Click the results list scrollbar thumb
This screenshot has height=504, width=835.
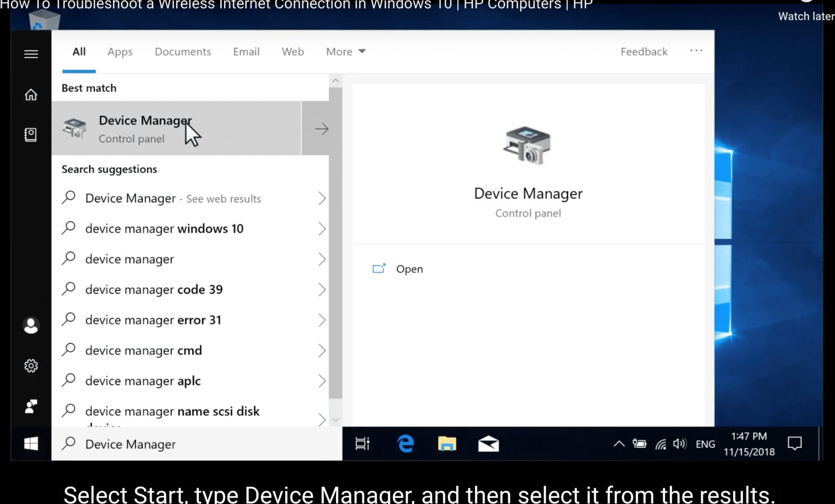point(335,243)
